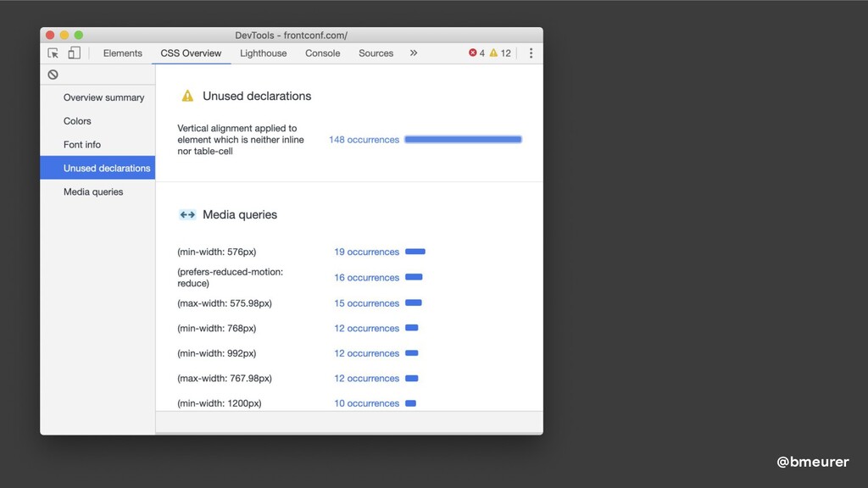This screenshot has width=868, height=488.
Task: Click the clear overview icon
Action: (x=53, y=75)
